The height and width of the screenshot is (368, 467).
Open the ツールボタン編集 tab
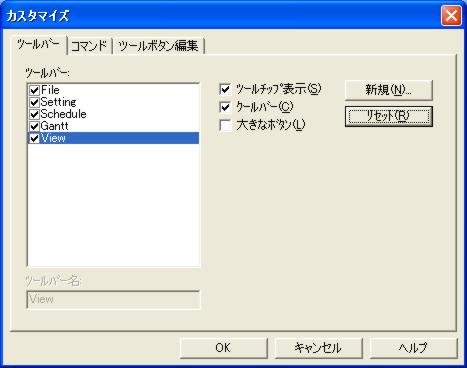158,46
